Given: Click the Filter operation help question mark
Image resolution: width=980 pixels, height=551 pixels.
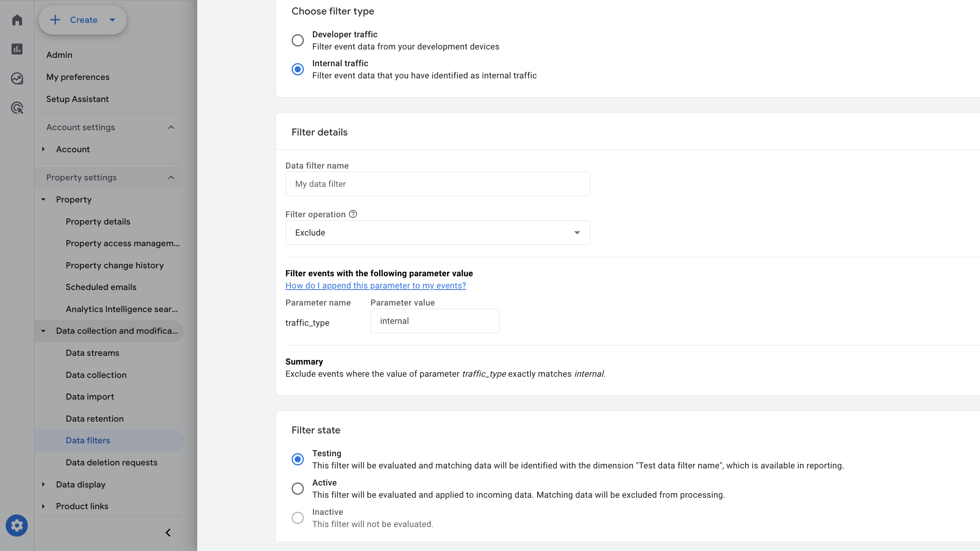Looking at the screenshot, I should (x=353, y=214).
